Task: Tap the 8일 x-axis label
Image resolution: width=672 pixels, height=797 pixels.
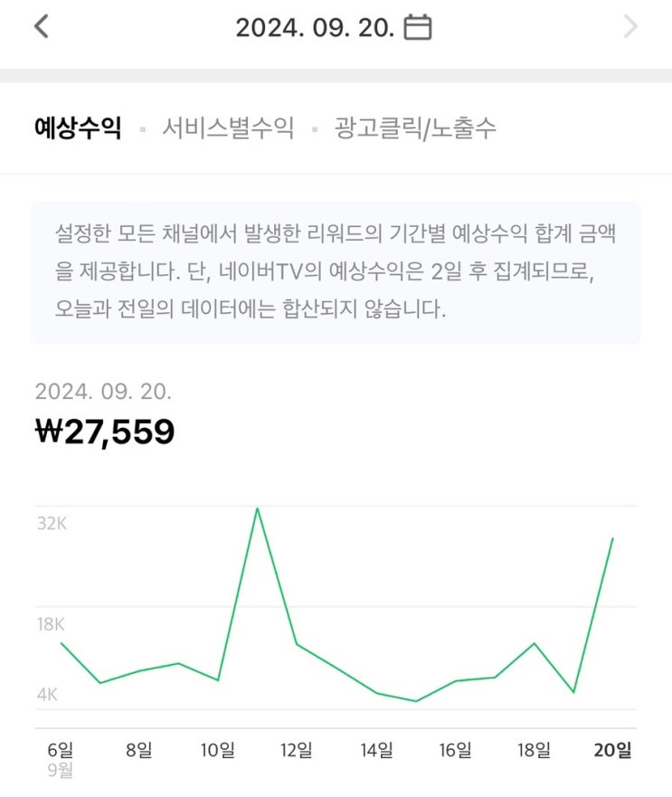Action: (x=138, y=750)
